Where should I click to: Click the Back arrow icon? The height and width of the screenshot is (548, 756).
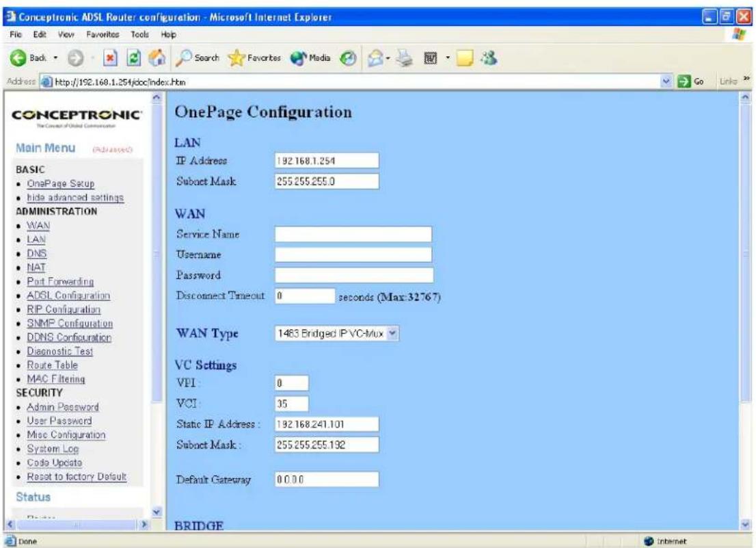[x=18, y=58]
